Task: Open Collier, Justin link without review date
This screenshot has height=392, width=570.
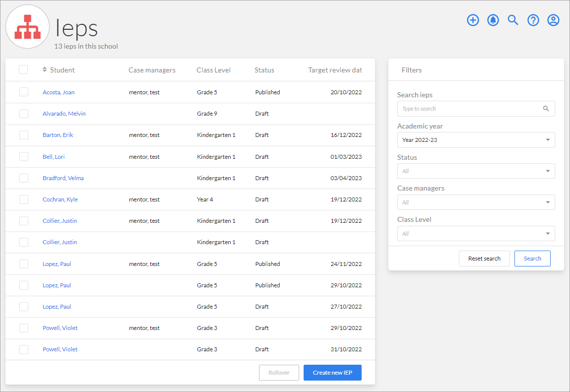Action: pos(60,242)
